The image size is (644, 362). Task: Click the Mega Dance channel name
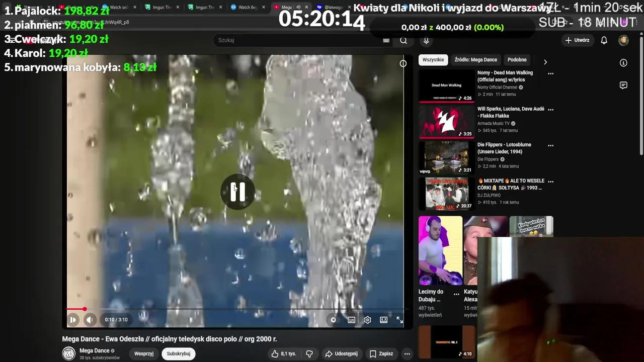pyautogui.click(x=94, y=350)
